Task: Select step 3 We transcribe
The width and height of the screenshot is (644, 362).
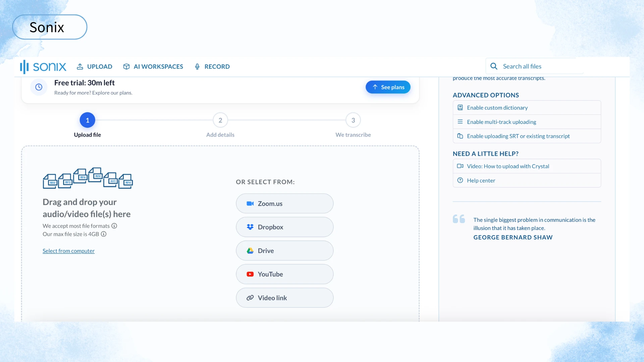Action: point(353,120)
